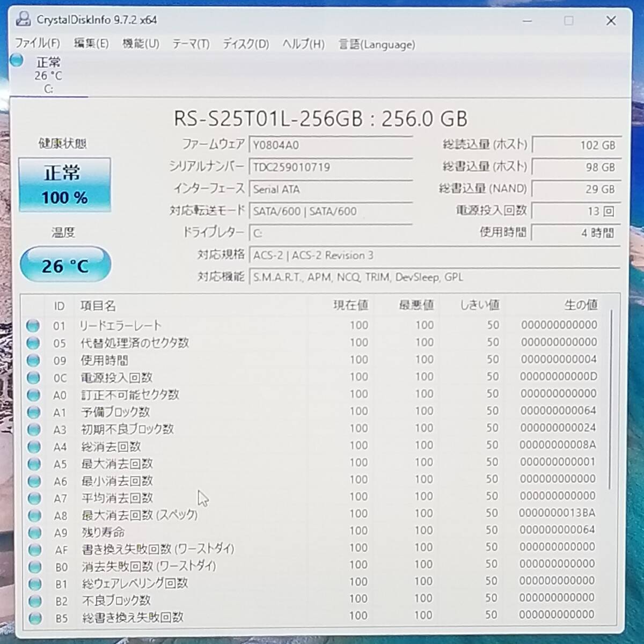Click status orb of row A3 初期不良ブロック数
Viewport: 644px width, 644px height.
pyautogui.click(x=34, y=429)
